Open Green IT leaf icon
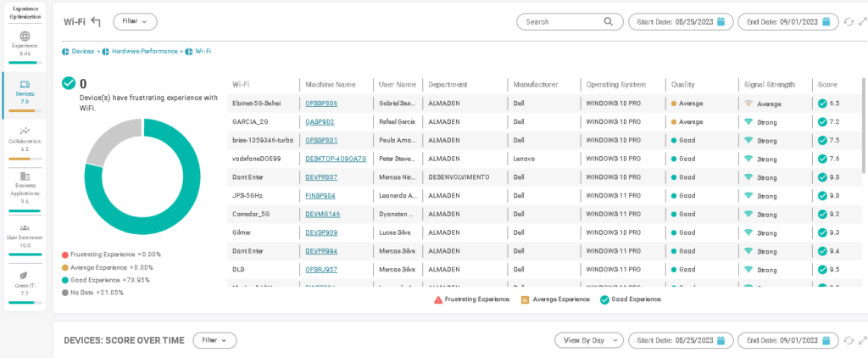 (x=25, y=276)
